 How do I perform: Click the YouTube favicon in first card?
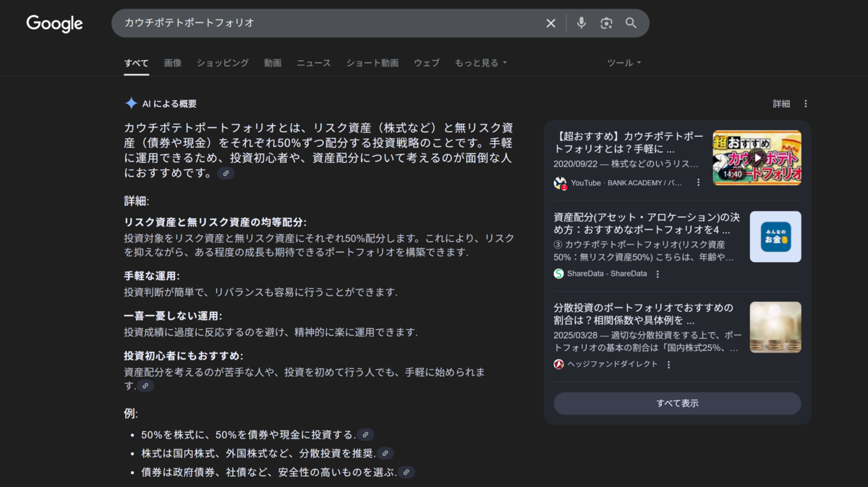[559, 183]
